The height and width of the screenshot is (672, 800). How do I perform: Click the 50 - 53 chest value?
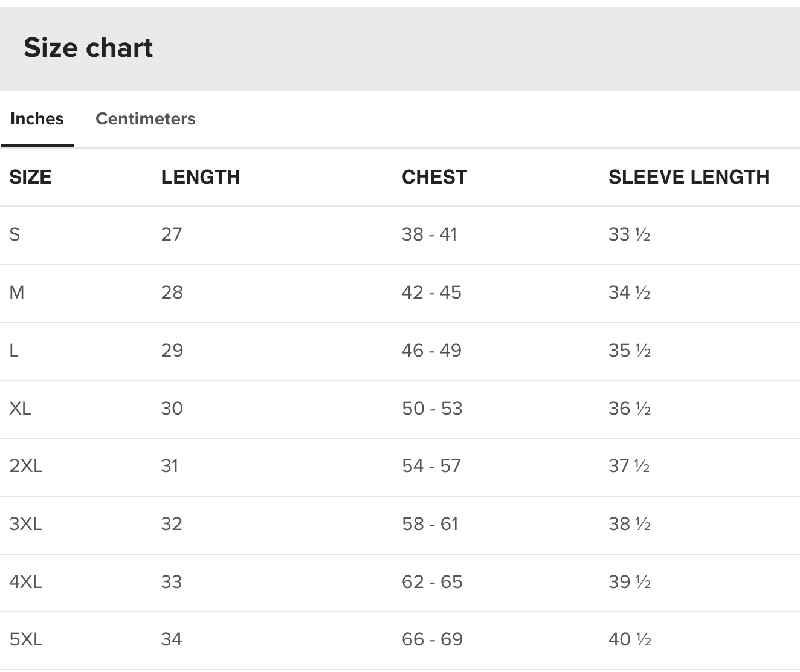pos(432,409)
